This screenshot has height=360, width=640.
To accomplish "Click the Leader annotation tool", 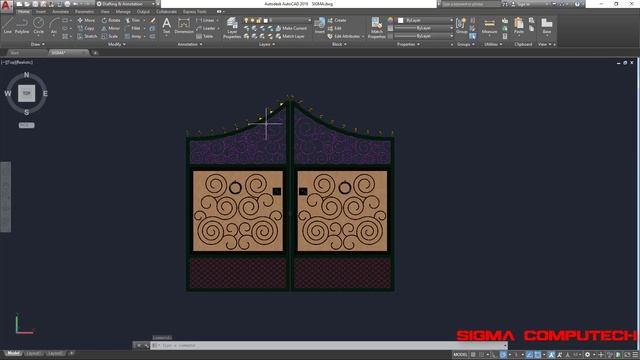I will 206,28.
